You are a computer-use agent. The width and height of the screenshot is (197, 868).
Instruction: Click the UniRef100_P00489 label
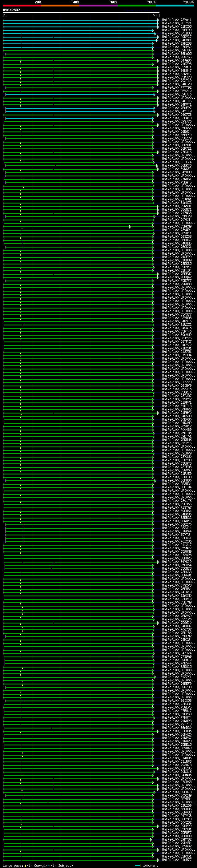point(177,430)
